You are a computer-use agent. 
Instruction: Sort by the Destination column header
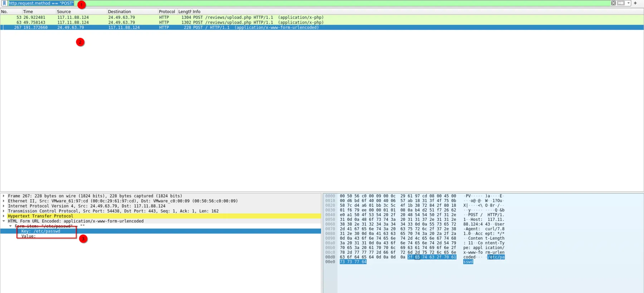click(x=132, y=11)
